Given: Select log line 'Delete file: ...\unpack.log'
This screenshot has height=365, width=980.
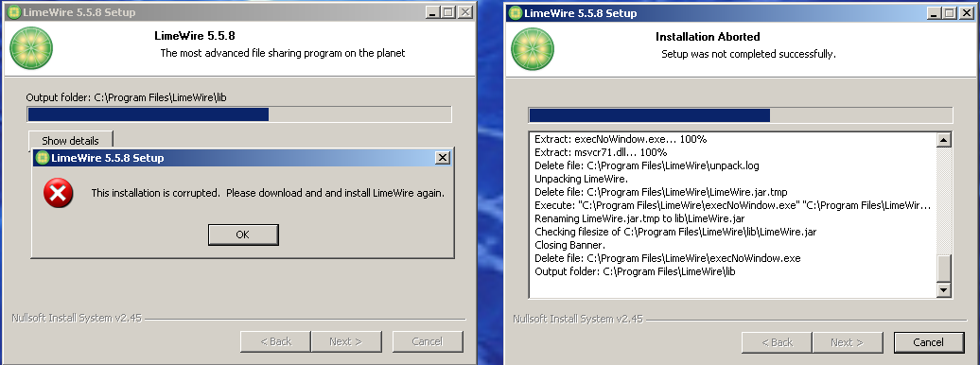Looking at the screenshot, I should click(x=647, y=165).
